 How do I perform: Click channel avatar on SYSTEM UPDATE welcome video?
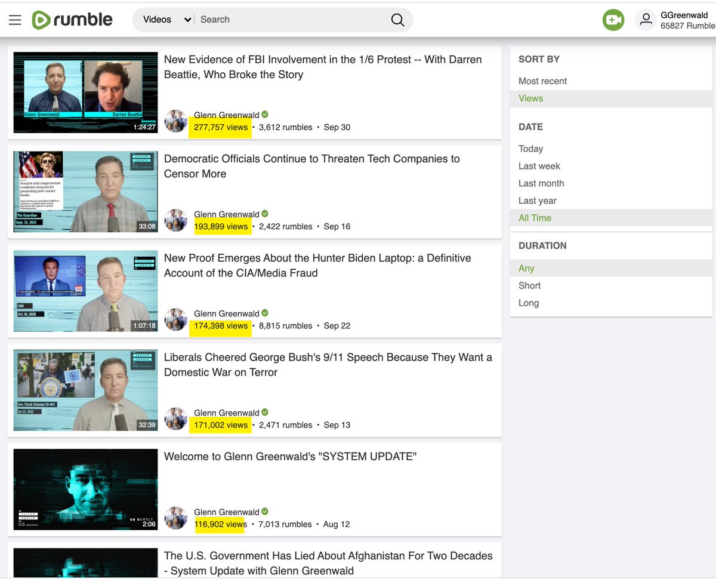pyautogui.click(x=176, y=518)
